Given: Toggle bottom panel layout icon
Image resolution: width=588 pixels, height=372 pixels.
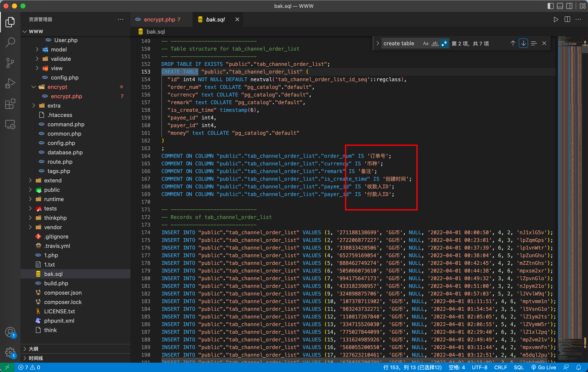Looking at the screenshot, I should click(x=560, y=6).
